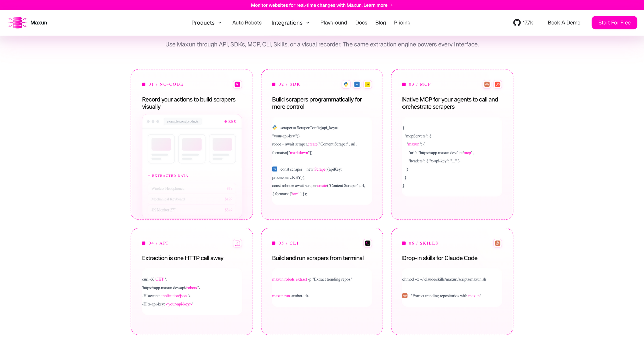This screenshot has height=362, width=644.
Task: Go to Playground page
Action: click(x=333, y=23)
